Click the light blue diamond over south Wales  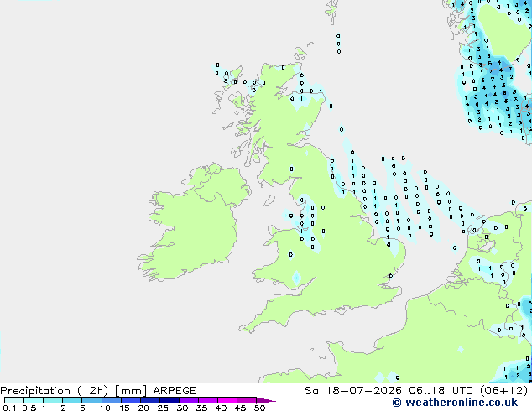pyautogui.click(x=296, y=278)
